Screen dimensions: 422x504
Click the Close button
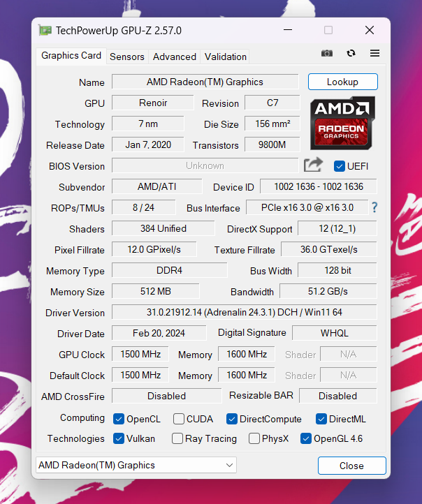[x=351, y=466]
